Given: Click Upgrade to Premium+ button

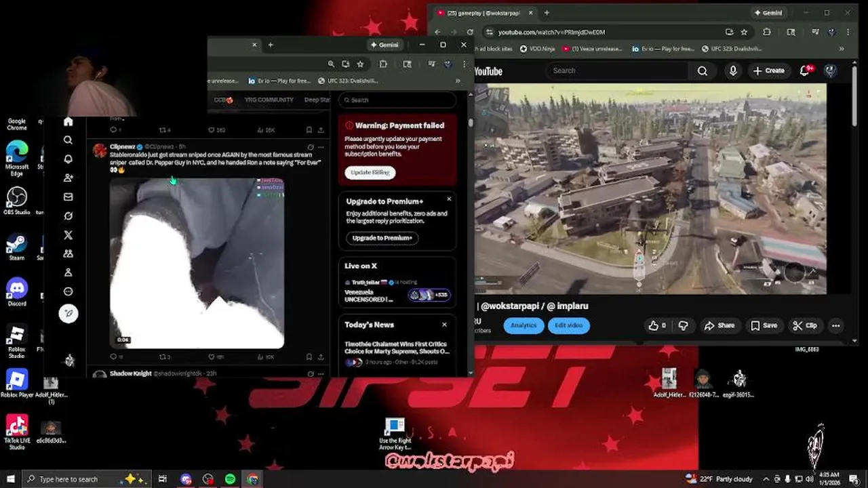Looking at the screenshot, I should pos(382,238).
